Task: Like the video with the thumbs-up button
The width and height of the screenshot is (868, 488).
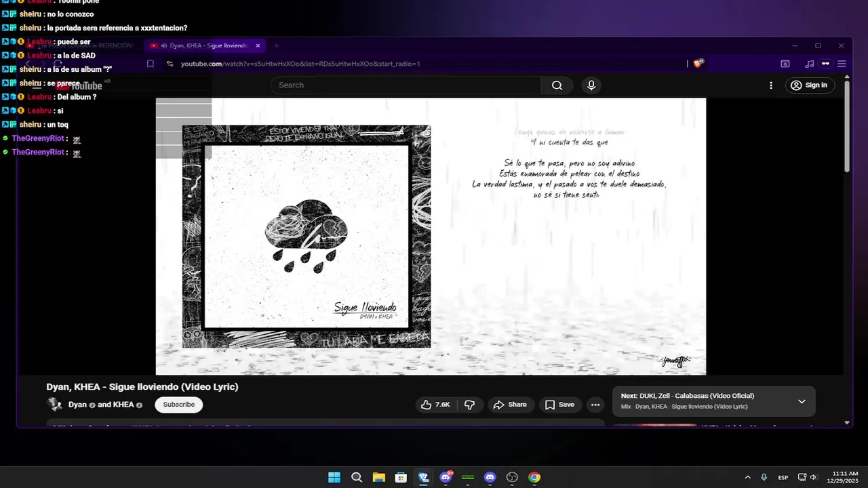Action: point(435,405)
